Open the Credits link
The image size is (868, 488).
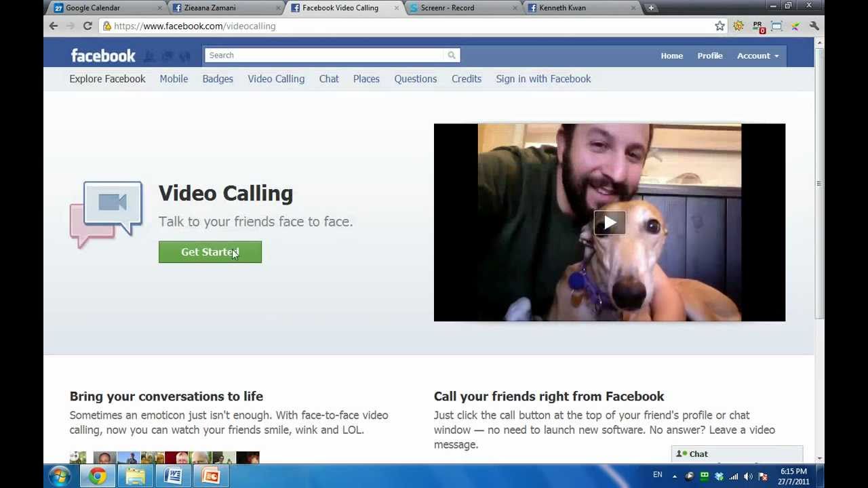(x=467, y=79)
